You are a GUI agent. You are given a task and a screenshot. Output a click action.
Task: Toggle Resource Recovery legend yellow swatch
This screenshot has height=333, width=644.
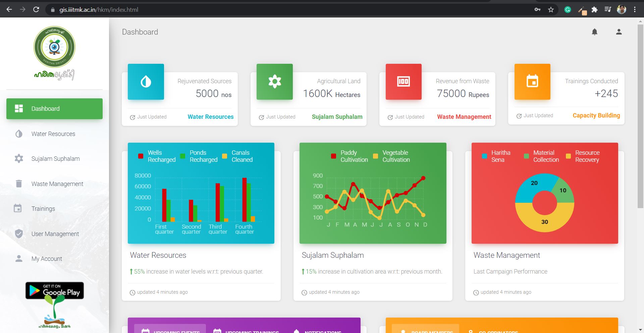pos(568,156)
